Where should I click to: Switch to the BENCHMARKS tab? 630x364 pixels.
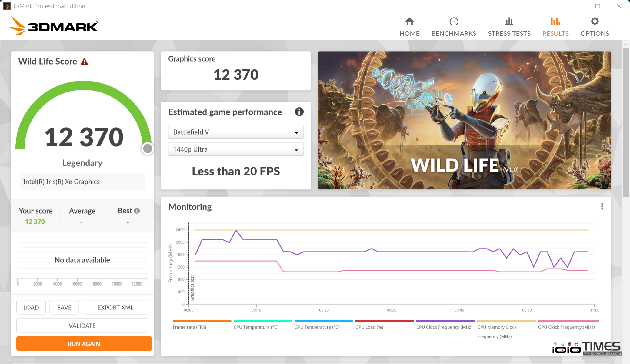[x=454, y=27]
